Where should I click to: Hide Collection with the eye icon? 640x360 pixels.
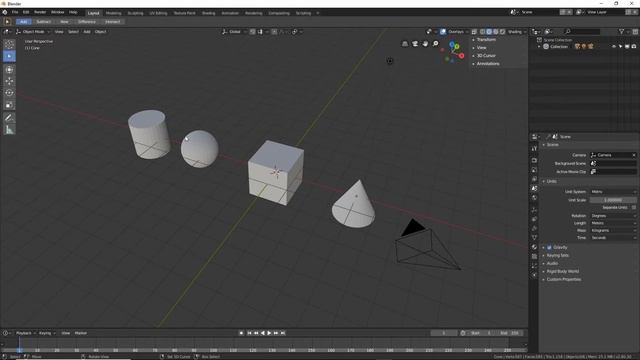click(x=614, y=47)
